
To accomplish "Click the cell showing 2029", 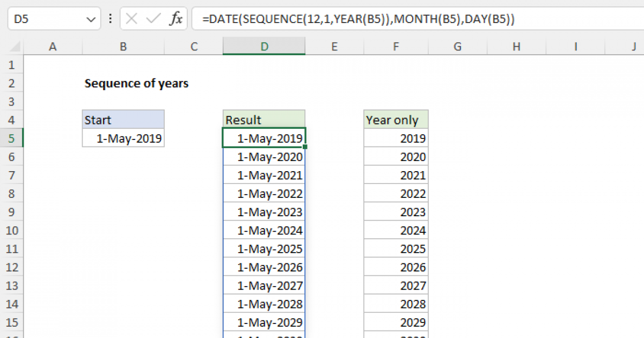I will [396, 322].
